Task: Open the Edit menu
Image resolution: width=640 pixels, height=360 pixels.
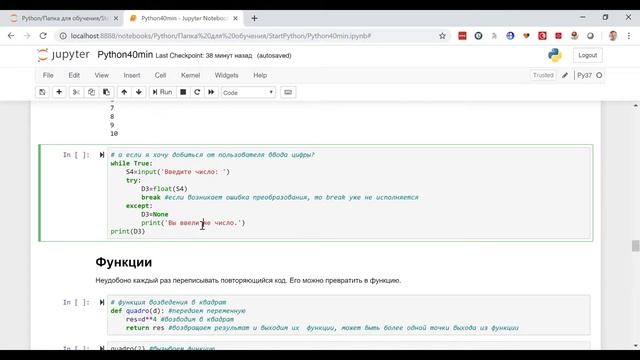Action: 74,76
